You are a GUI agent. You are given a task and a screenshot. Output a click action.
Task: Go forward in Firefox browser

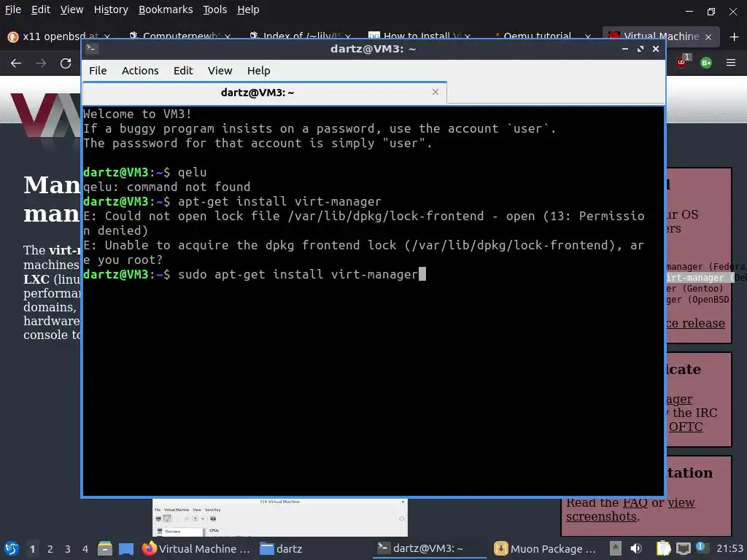click(41, 63)
